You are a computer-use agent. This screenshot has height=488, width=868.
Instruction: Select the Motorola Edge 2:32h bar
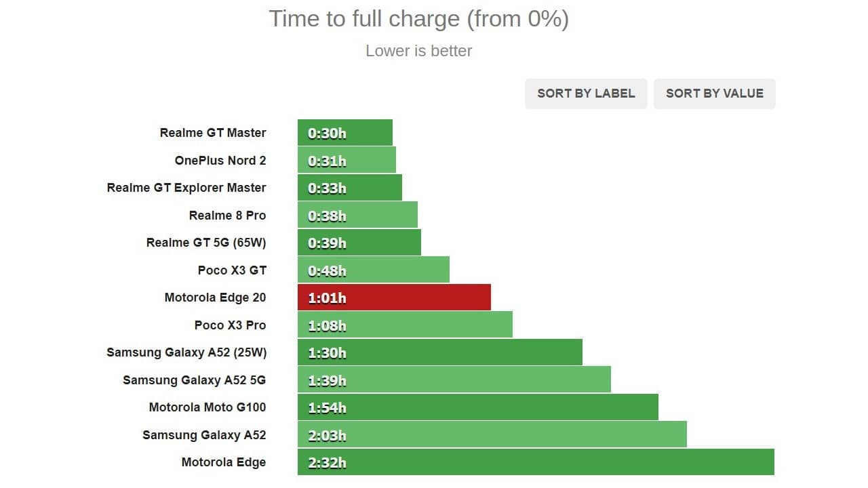pos(536,462)
